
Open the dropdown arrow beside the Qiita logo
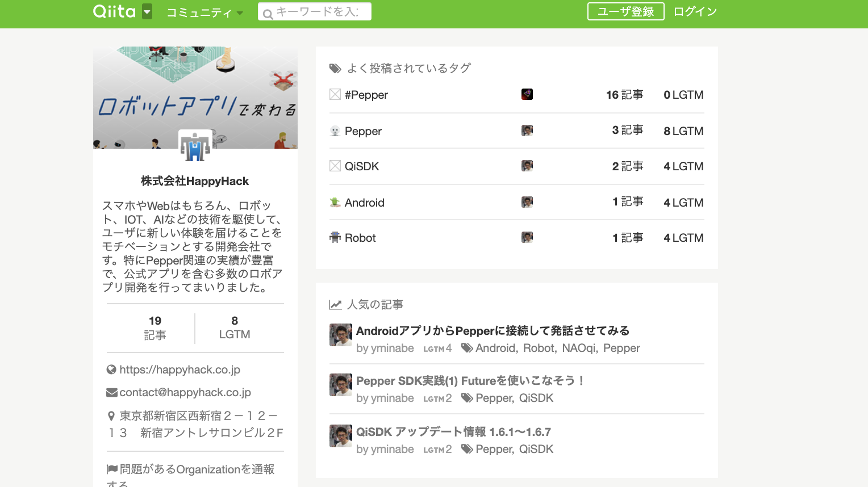coord(147,11)
